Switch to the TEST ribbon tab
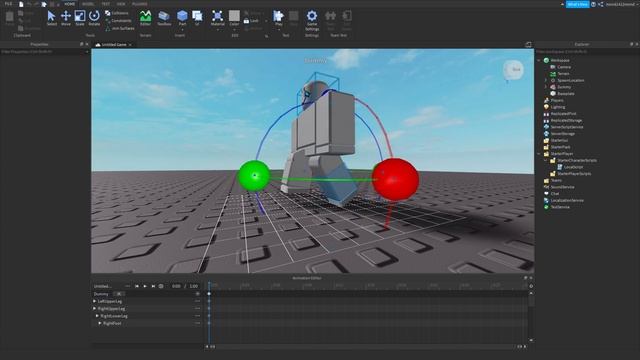 point(106,4)
